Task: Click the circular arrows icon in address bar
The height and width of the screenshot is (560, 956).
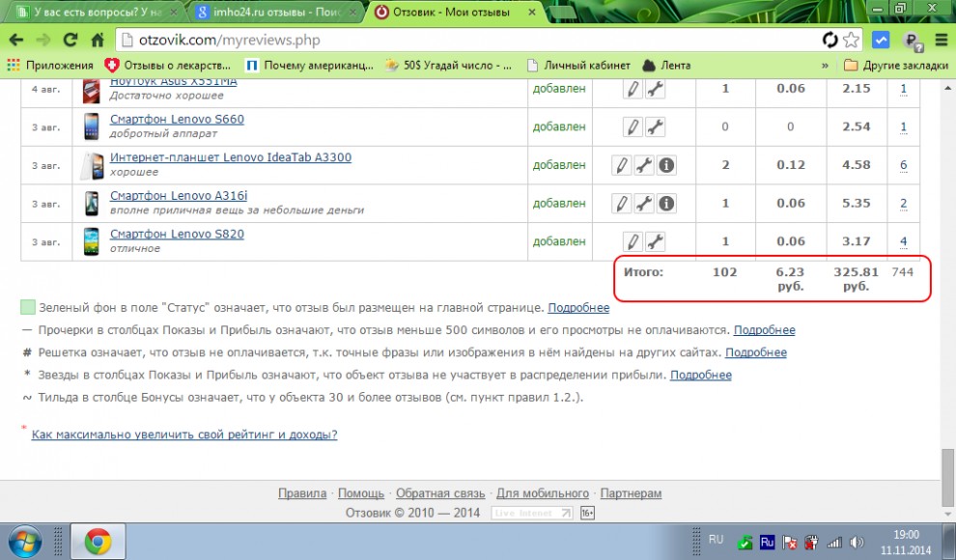Action: [829, 41]
